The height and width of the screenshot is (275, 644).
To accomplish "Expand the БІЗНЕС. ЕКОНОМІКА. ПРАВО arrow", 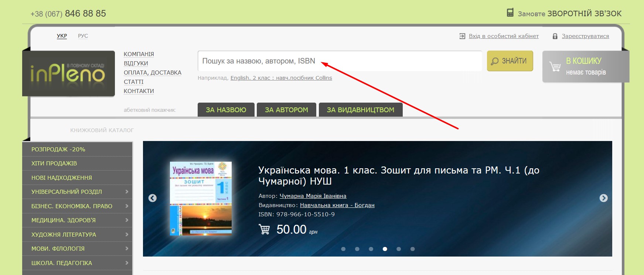I will click(x=127, y=206).
